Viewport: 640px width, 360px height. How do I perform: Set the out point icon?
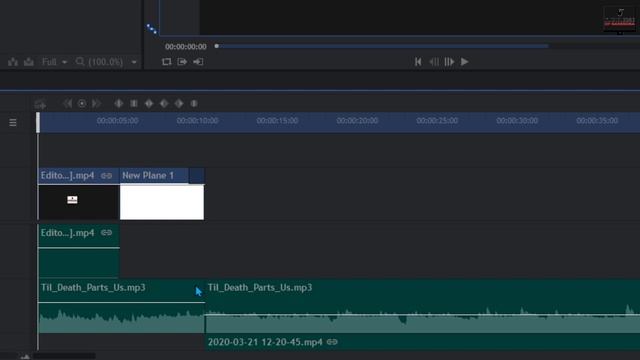(x=198, y=62)
